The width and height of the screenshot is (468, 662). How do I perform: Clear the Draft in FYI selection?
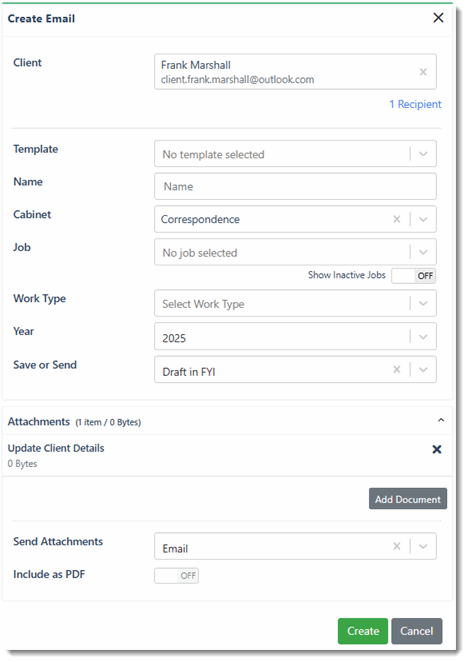point(397,369)
